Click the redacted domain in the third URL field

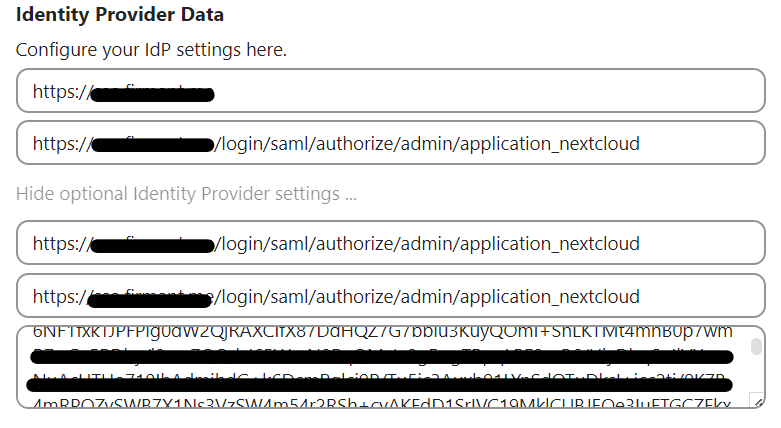[x=152, y=244]
